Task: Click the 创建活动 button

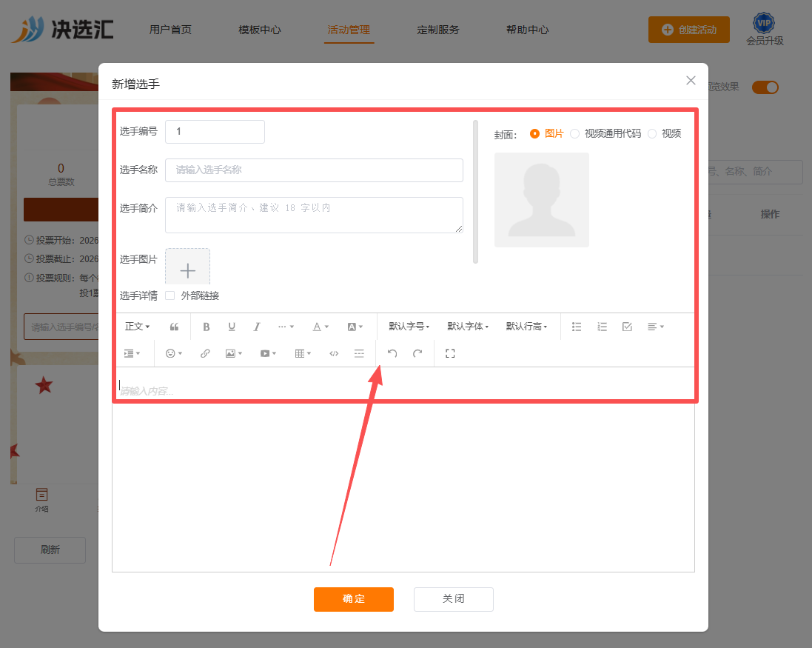Action: pos(688,30)
